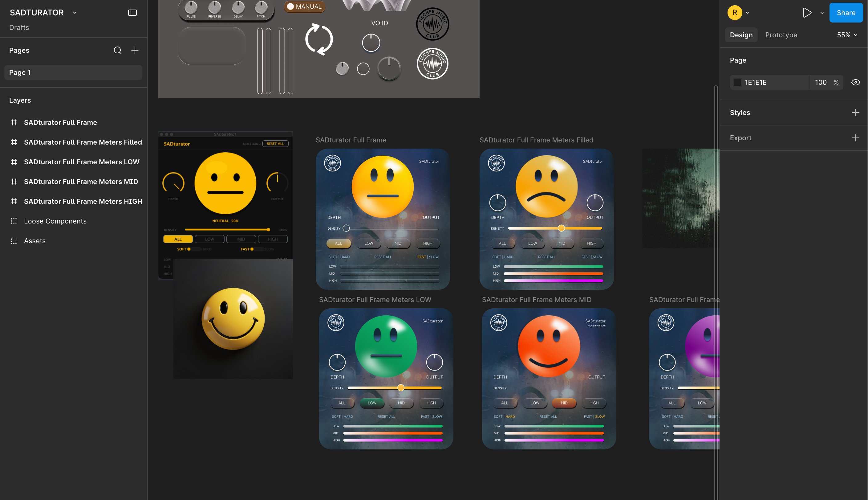Click Fischer logo in Meters MID frame
This screenshot has height=500, width=868.
(x=498, y=323)
